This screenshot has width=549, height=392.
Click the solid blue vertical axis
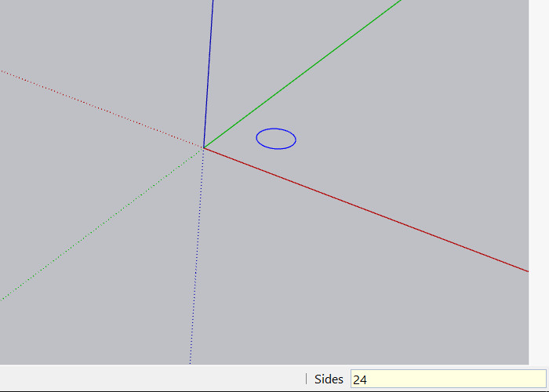click(x=209, y=71)
